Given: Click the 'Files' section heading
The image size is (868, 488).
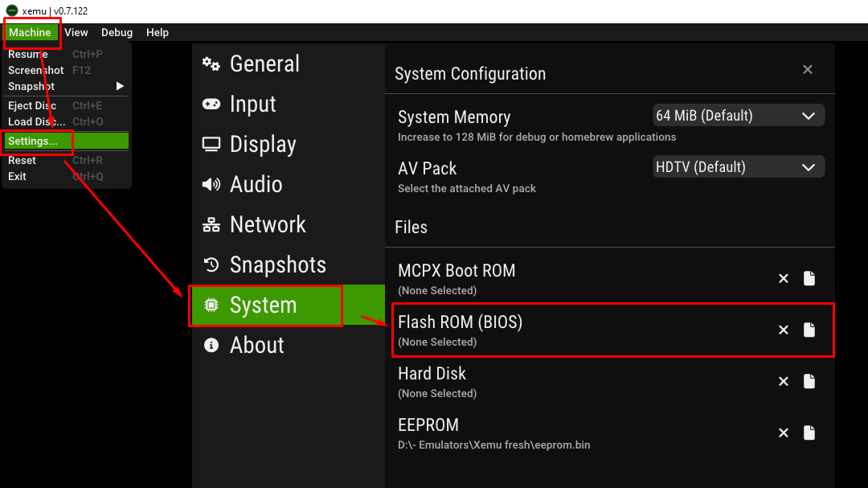Looking at the screenshot, I should pyautogui.click(x=411, y=227).
